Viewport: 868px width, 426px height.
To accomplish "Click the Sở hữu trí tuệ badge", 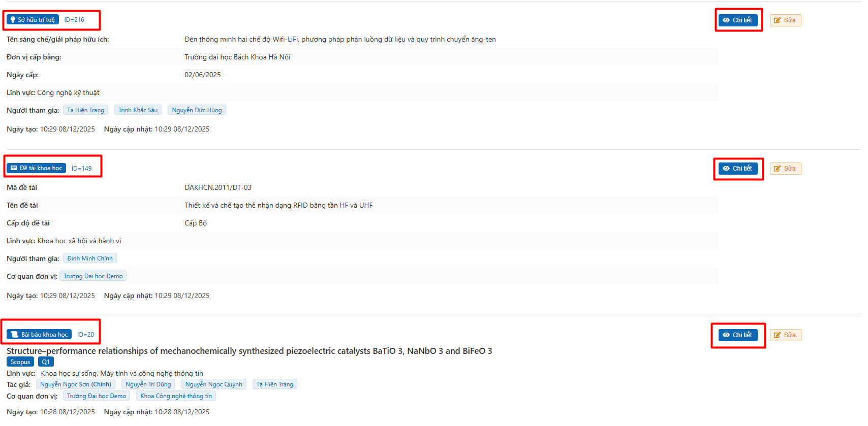I will click(33, 20).
